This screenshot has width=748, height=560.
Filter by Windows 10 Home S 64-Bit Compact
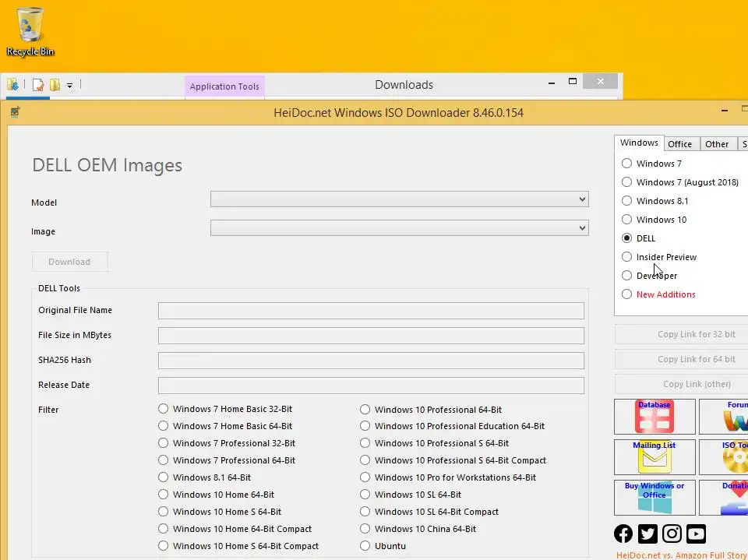pyautogui.click(x=163, y=546)
